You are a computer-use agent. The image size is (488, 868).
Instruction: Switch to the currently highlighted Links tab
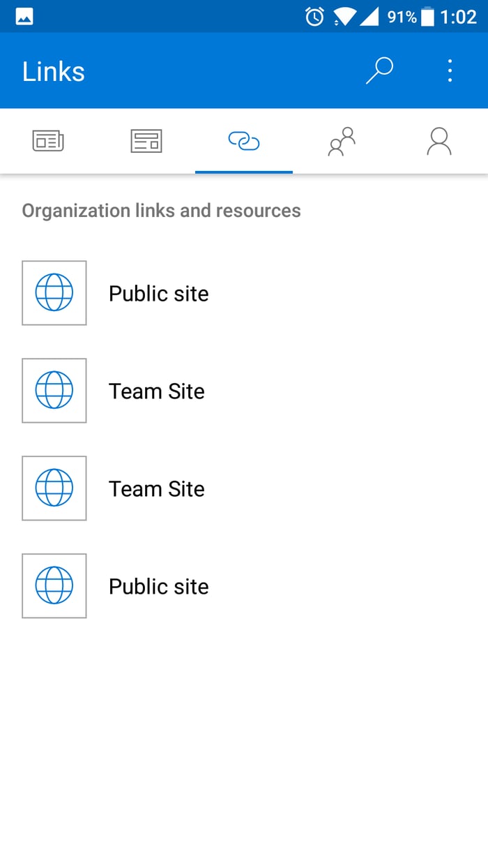[x=244, y=140]
